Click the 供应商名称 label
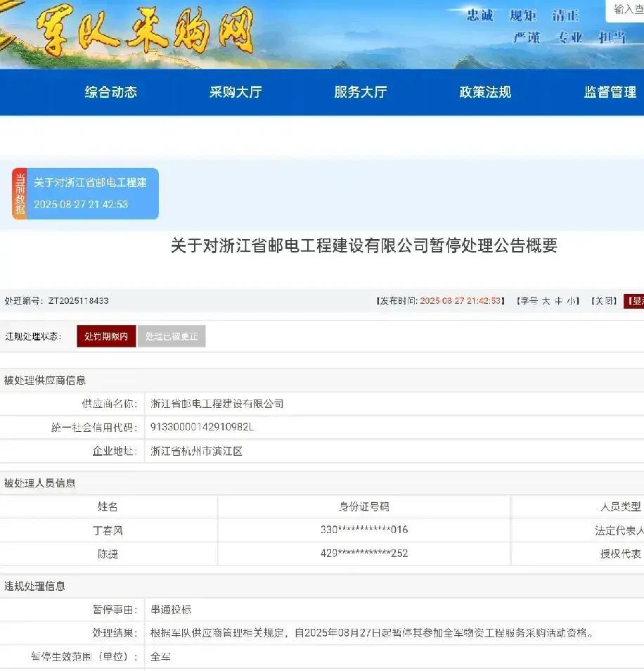Viewport: 644px width, 671px height. pos(110,404)
